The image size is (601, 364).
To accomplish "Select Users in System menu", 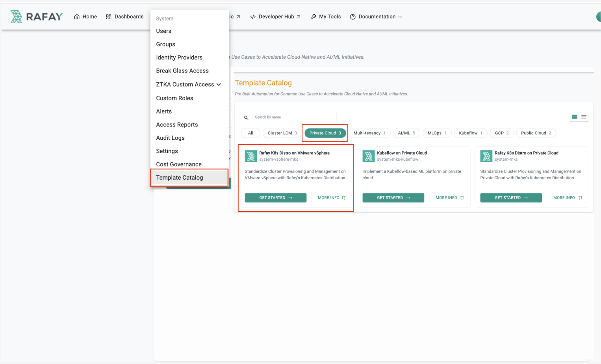I will coord(189,31).
